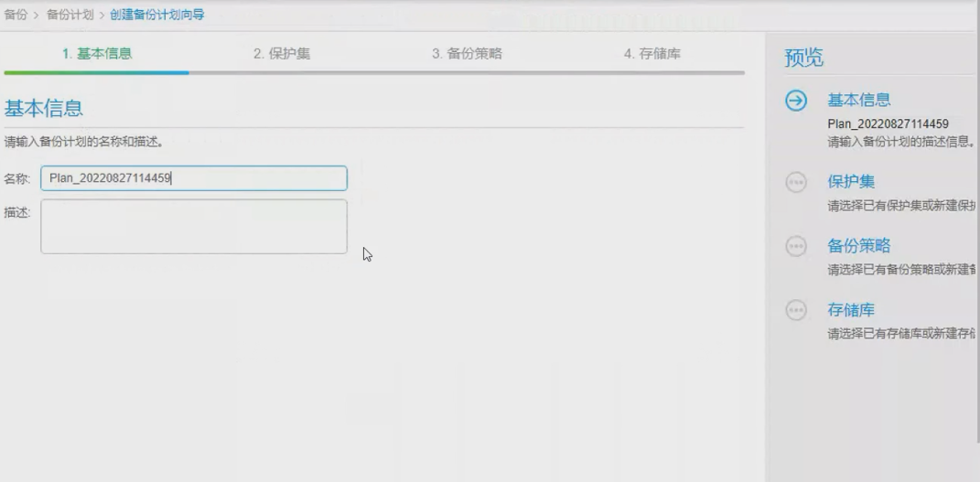Image resolution: width=980 pixels, height=482 pixels.
Task: Select the 创建备份计划向导 breadcrumb
Action: (156, 15)
